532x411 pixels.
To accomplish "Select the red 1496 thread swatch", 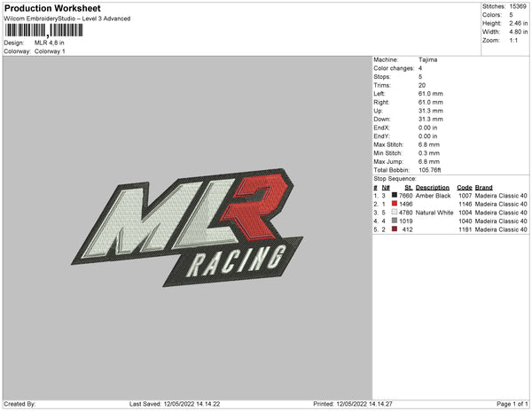I will 394,204.
